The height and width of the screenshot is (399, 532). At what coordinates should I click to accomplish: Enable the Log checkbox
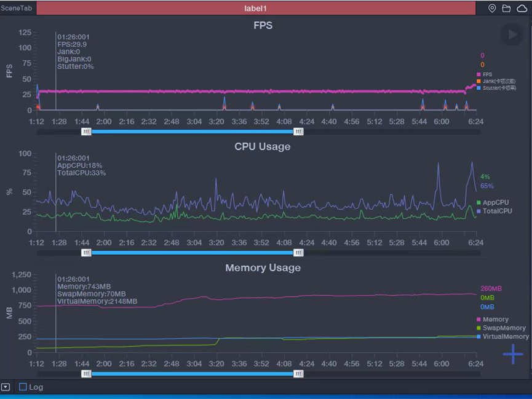point(23,387)
